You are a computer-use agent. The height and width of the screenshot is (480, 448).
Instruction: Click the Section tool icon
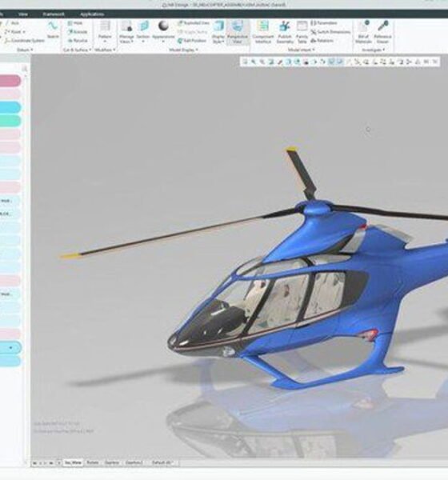(x=143, y=26)
